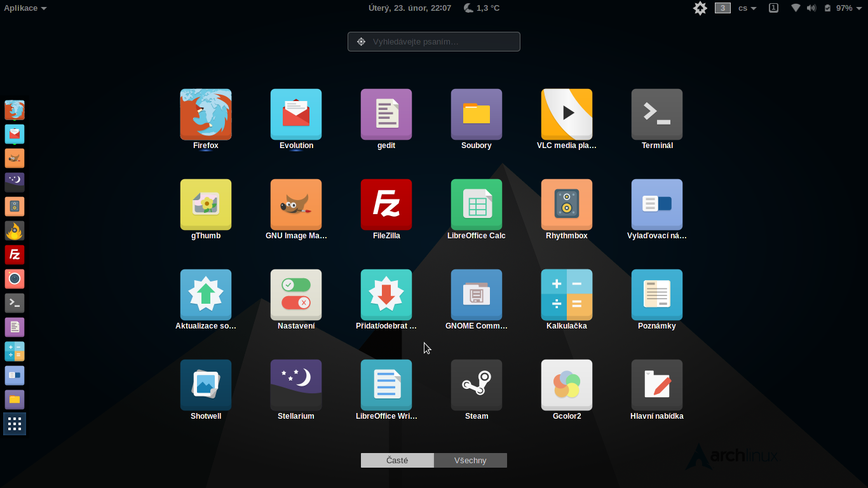Click gedit document icon in the dock
Viewport: 868px width, 488px height.
15,327
